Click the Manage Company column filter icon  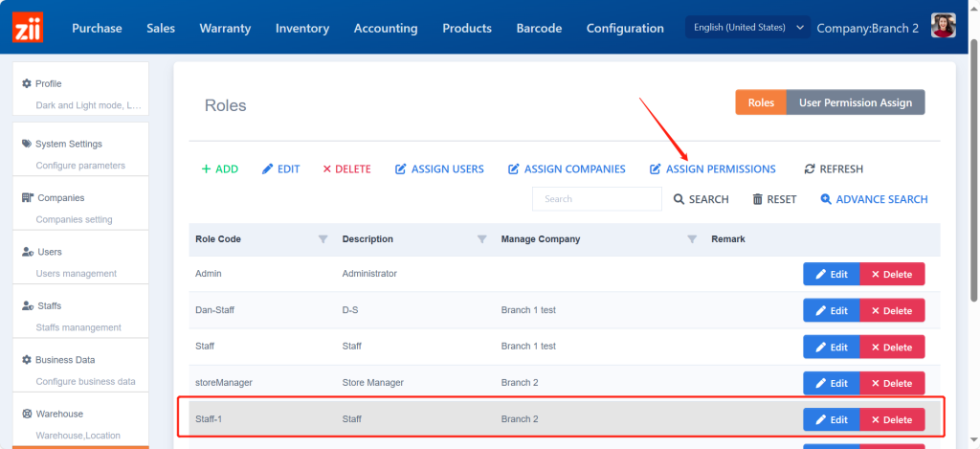pos(692,239)
